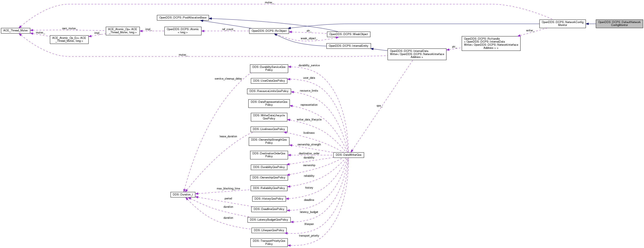
Task: Select the DDS::DeadlineQosPolicy node
Action: [269, 209]
